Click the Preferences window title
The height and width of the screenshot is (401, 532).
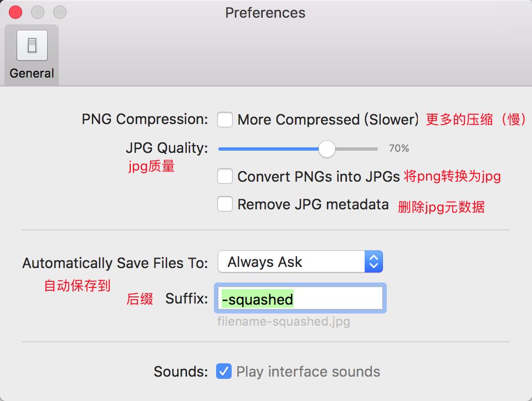265,13
